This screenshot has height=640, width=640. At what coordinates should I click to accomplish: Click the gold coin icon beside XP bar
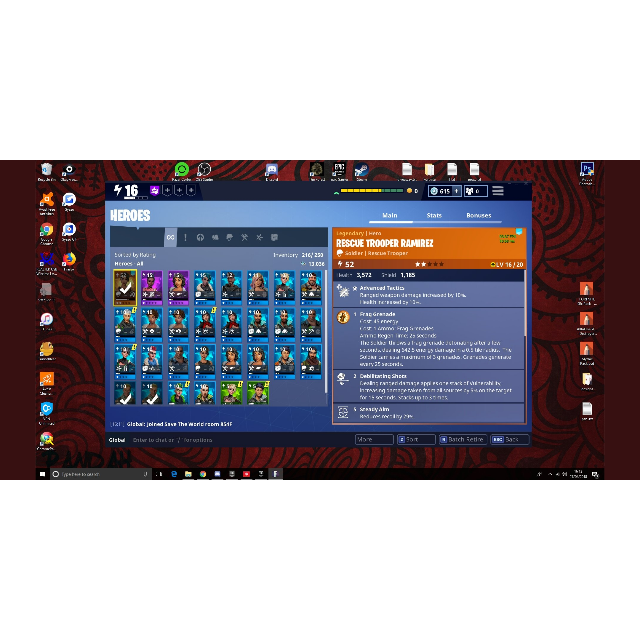pos(409,191)
